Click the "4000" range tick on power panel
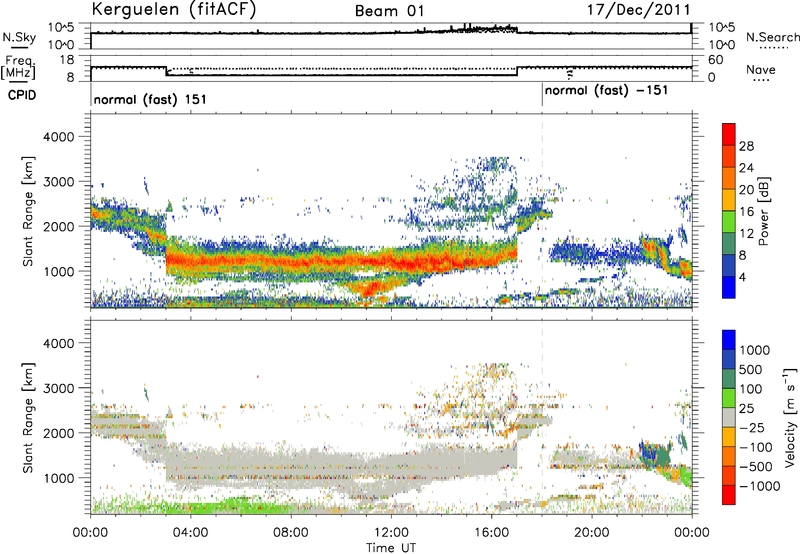The width and height of the screenshot is (800, 554). click(x=58, y=137)
